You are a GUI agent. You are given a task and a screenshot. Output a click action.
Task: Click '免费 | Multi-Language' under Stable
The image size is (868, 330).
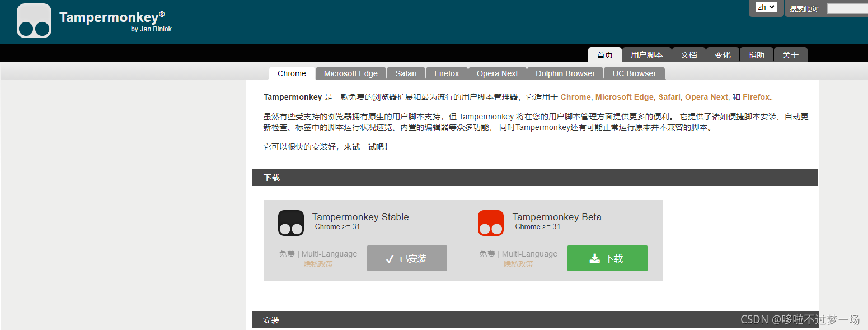click(x=318, y=254)
